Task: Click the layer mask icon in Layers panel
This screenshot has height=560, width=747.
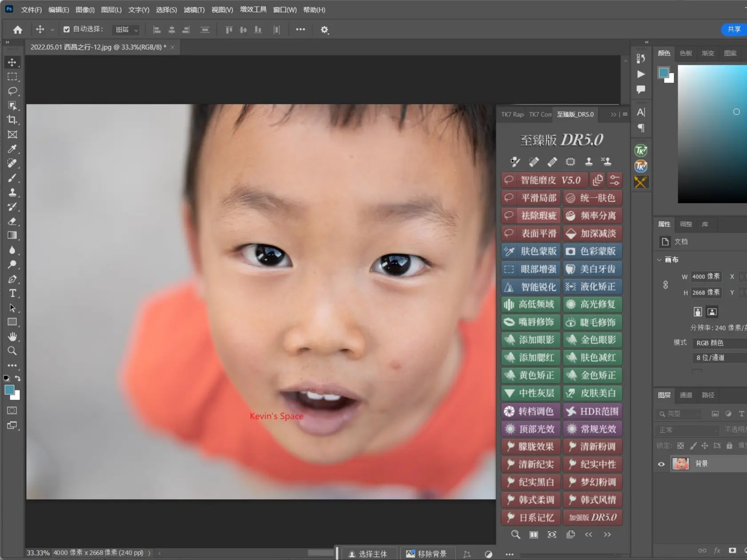Action: pos(732,550)
